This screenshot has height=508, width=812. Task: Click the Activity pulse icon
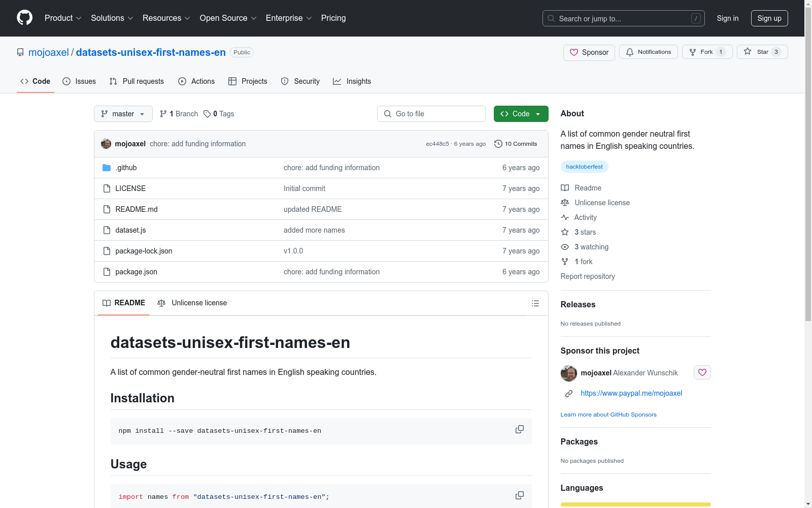coord(565,217)
